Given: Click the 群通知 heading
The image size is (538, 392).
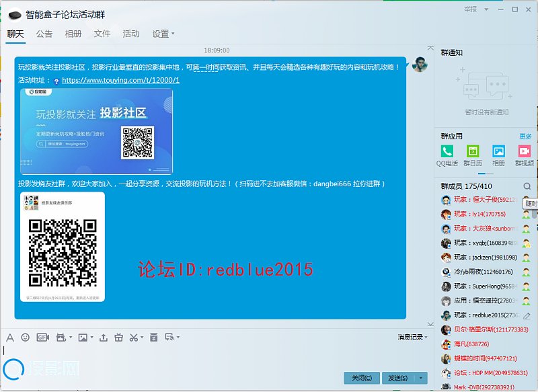Looking at the screenshot, I should coord(451,53).
